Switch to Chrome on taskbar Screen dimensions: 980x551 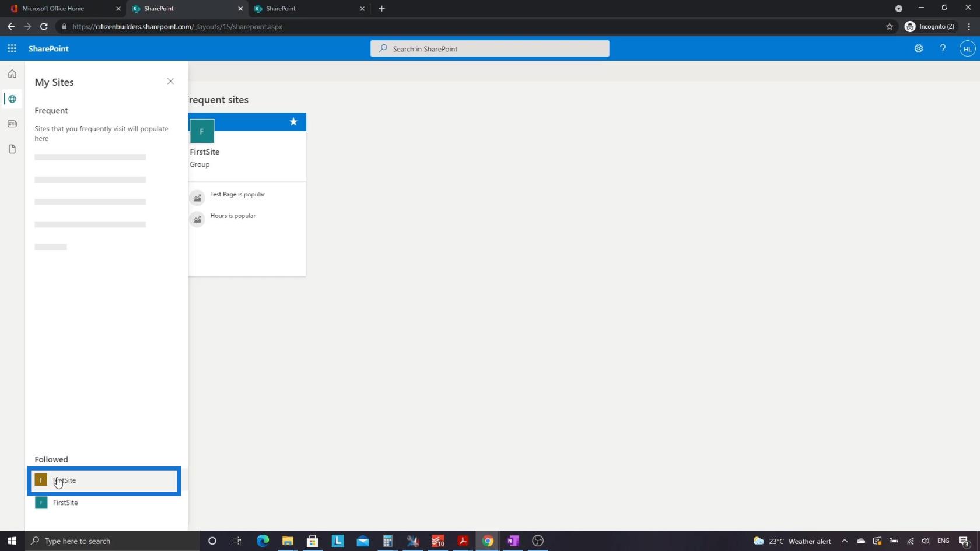(488, 541)
